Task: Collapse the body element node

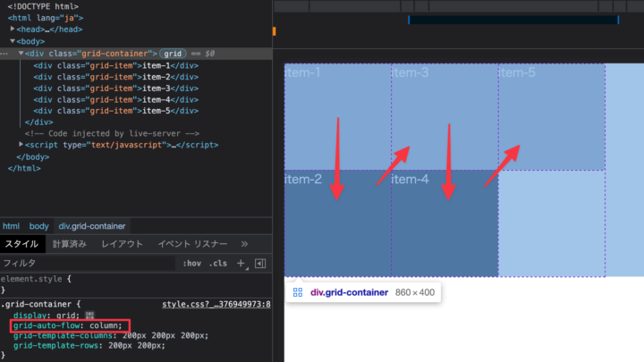Action: [x=13, y=41]
